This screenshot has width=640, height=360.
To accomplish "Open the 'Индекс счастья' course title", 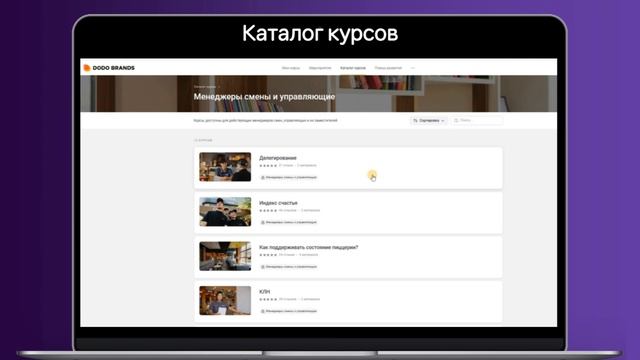I will (x=278, y=203).
